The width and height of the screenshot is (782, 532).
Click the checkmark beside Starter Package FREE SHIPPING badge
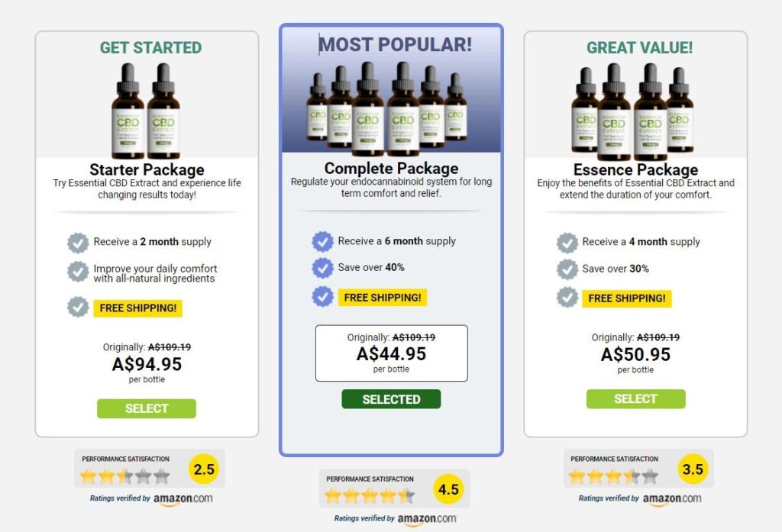(x=79, y=308)
